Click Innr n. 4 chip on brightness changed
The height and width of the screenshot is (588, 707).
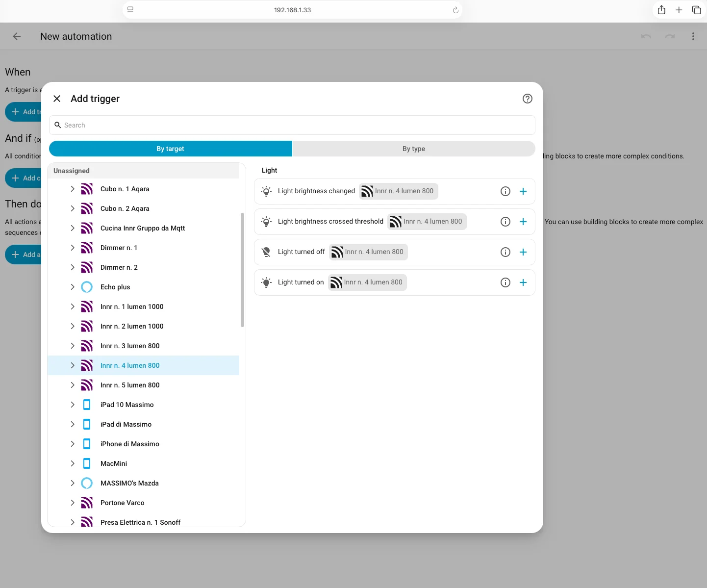coord(399,191)
